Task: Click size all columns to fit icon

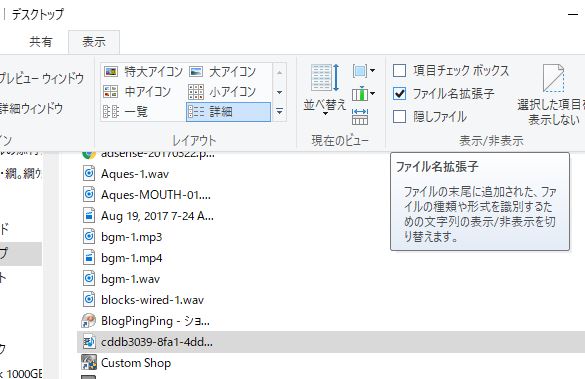Action: (360, 117)
